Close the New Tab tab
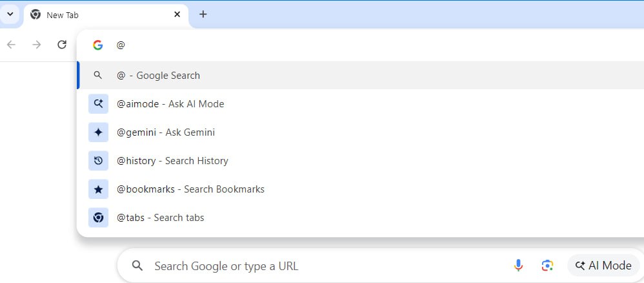This screenshot has height=283, width=644. [x=177, y=14]
